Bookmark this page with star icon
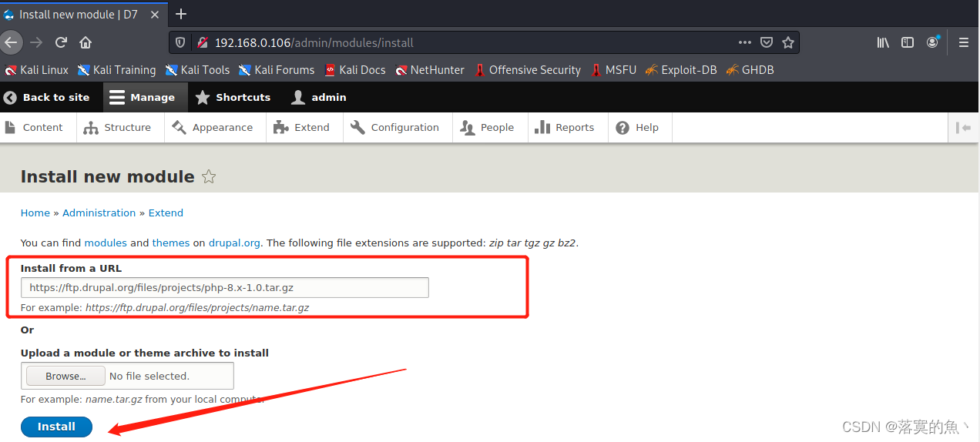The image size is (980, 442). tap(788, 42)
